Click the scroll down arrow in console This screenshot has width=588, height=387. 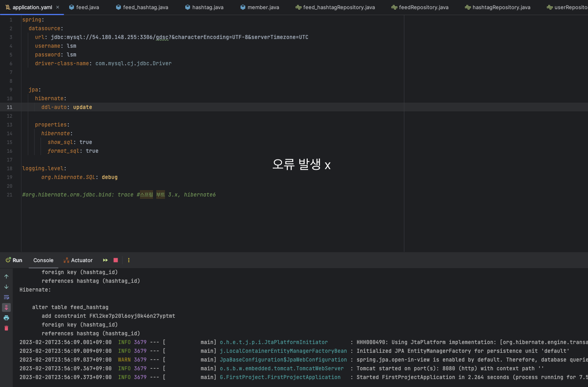point(6,287)
